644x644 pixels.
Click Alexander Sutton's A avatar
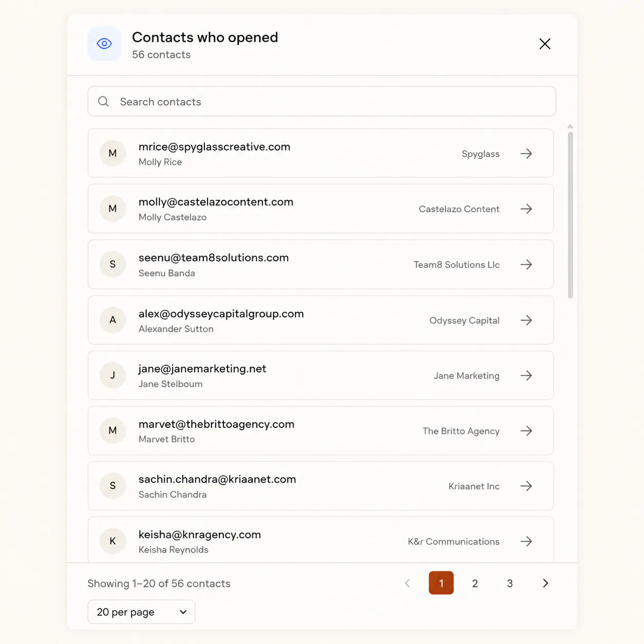113,320
